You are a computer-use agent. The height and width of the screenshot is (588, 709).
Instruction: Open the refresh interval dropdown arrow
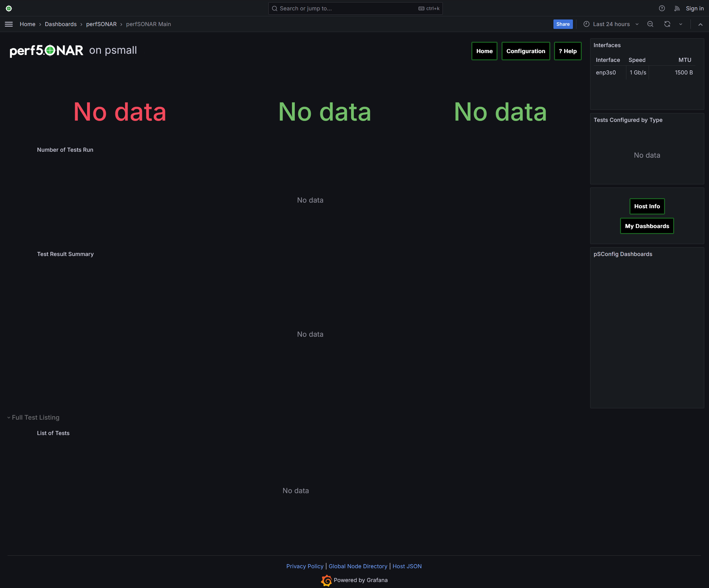(681, 24)
